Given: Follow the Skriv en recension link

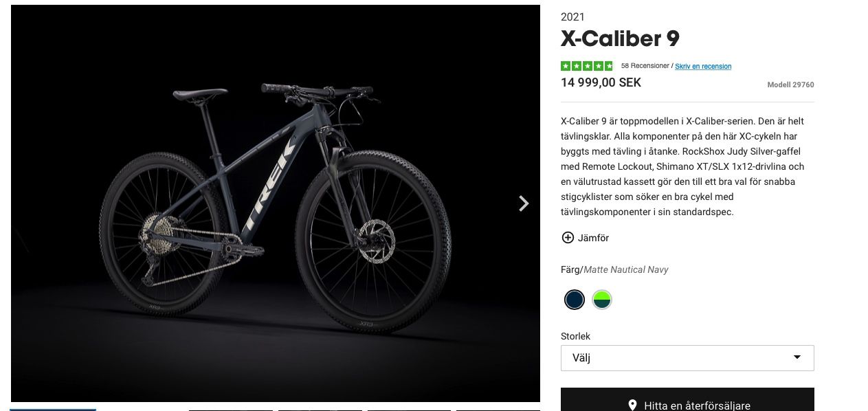Looking at the screenshot, I should [x=703, y=66].
